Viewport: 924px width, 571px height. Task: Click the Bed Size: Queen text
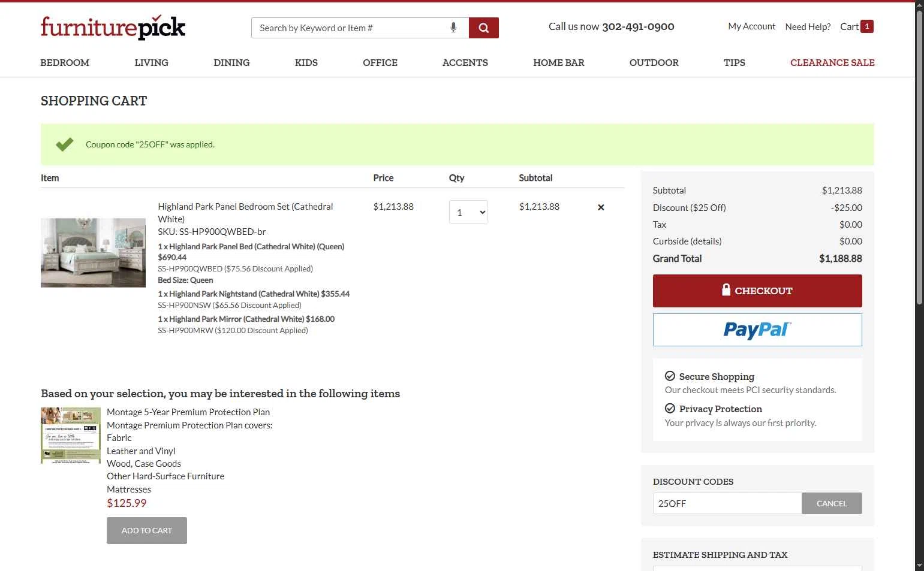click(x=185, y=280)
